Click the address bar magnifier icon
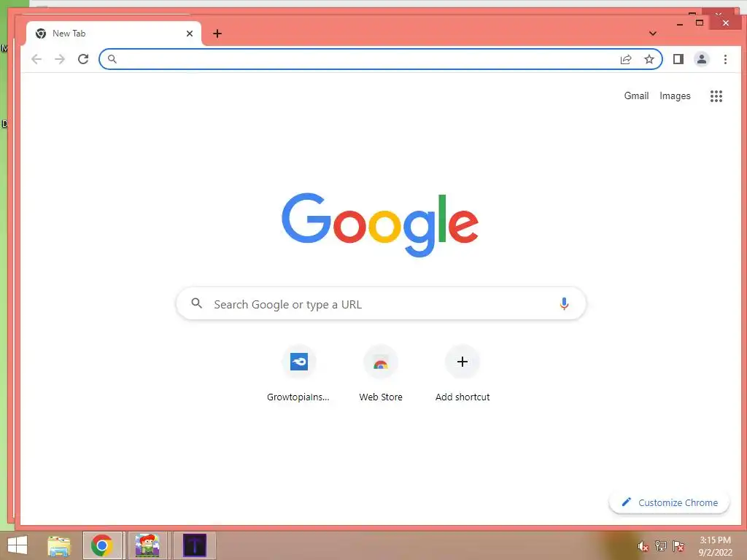 click(x=112, y=59)
